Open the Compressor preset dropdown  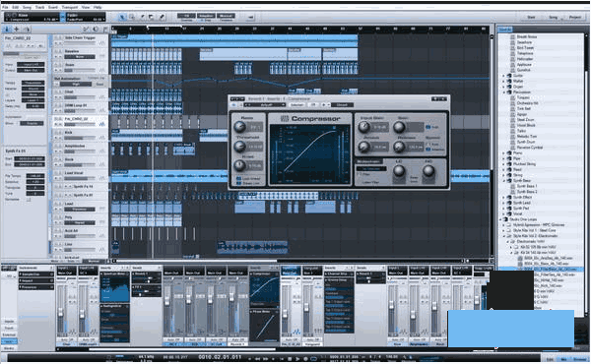click(x=266, y=104)
